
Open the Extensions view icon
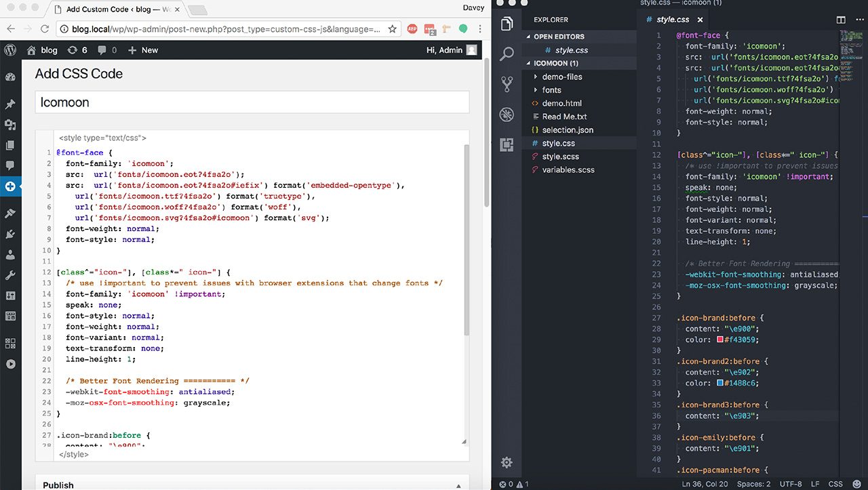pos(507,144)
